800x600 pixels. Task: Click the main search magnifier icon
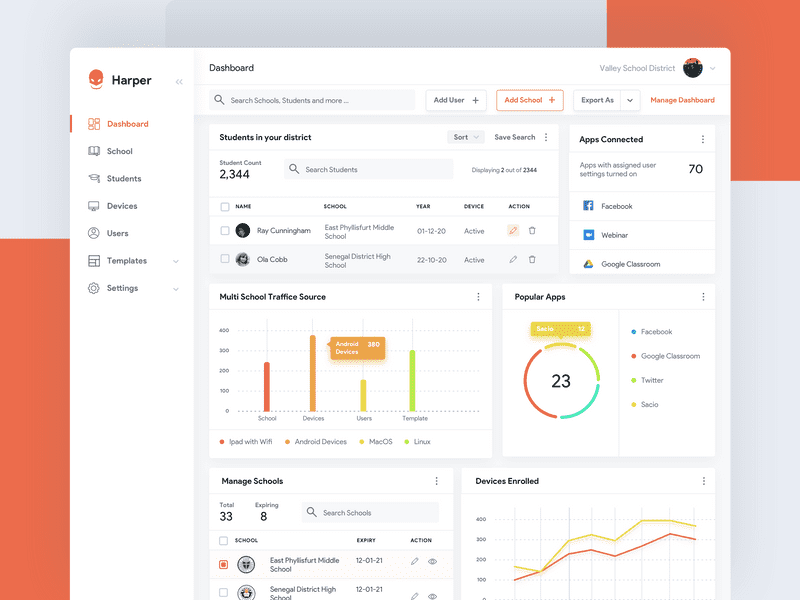point(219,99)
